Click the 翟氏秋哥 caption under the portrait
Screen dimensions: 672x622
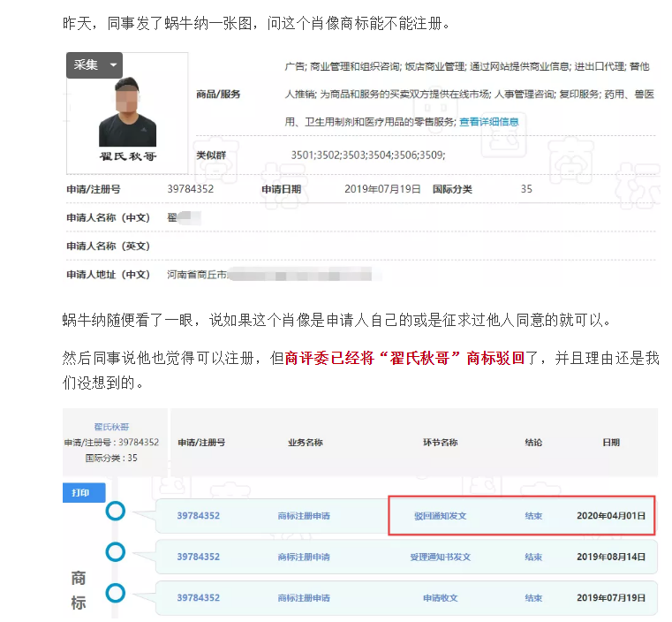point(128,156)
